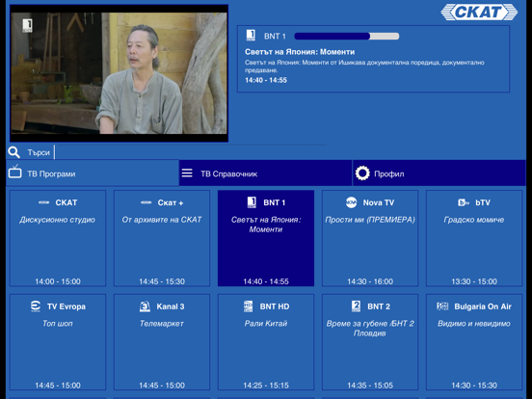Select the СКАТ channel tile

coord(58,238)
